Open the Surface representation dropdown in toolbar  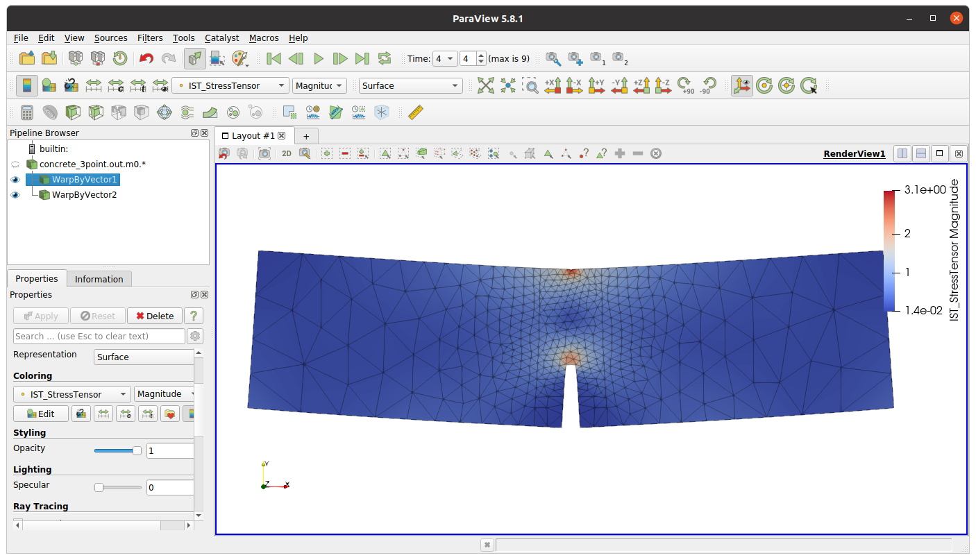pyautogui.click(x=410, y=86)
